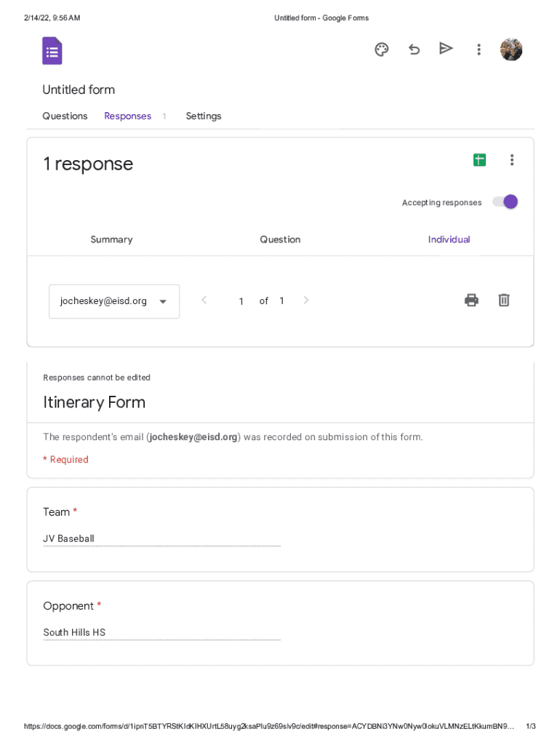This screenshot has height=745, width=560.
Task: Click the undo arrow icon
Action: [414, 49]
